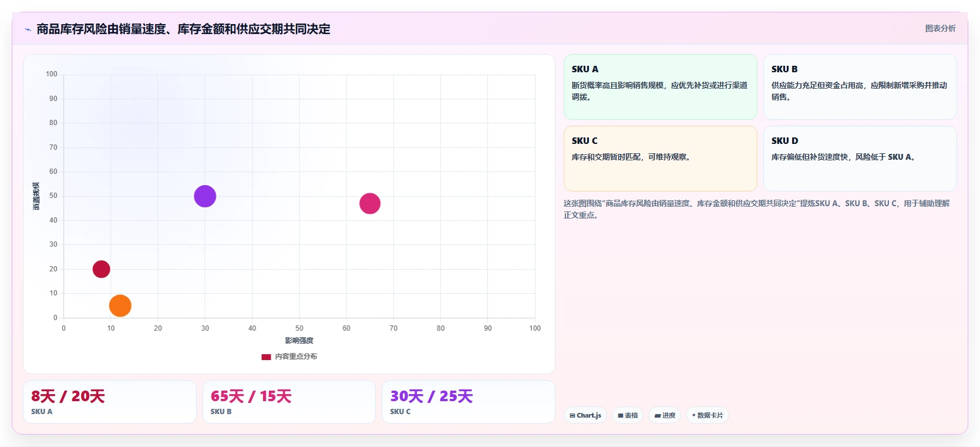Click the chart heading 商品库存风险由销量速度
The width and height of the screenshot is (980, 447).
[183, 29]
